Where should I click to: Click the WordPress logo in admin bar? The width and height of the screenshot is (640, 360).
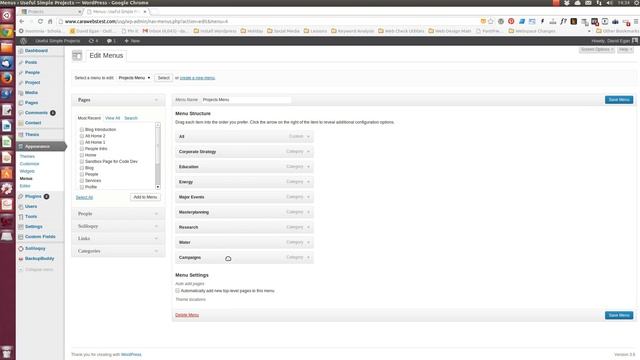coord(23,41)
